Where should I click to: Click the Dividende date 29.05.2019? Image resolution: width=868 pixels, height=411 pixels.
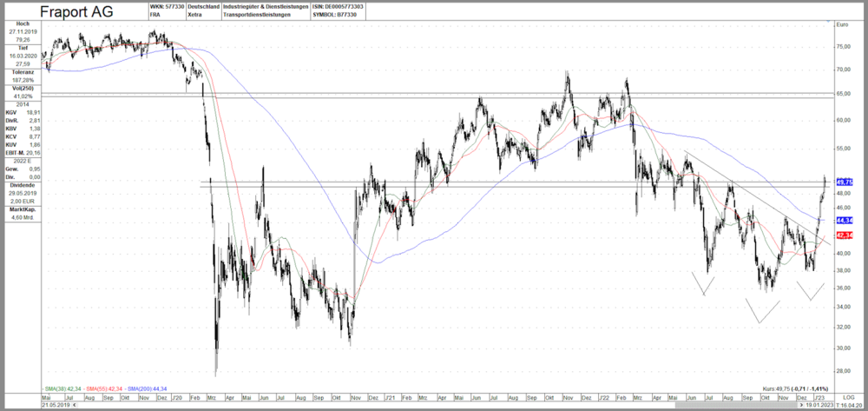pos(23,193)
